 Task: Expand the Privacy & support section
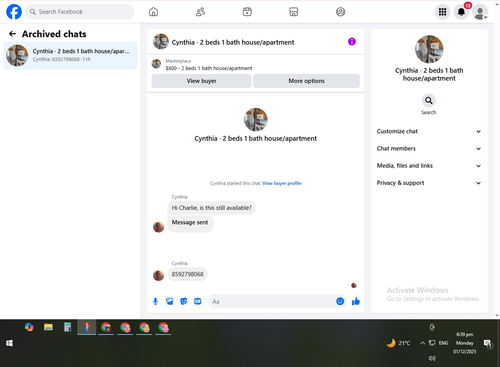coord(429,183)
